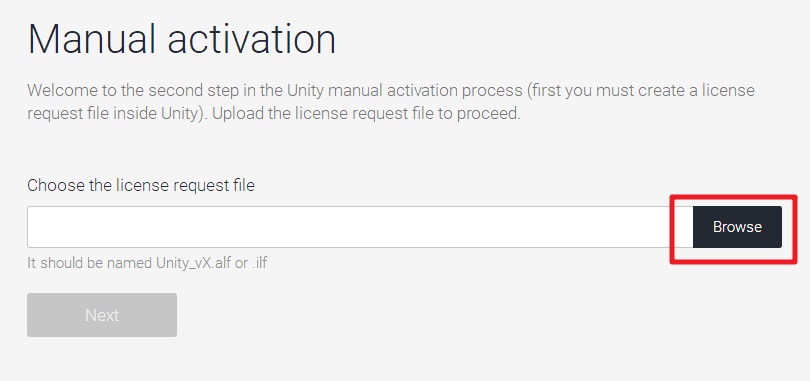Click the 'Upload the license request file to proceed' sentence

(366, 114)
